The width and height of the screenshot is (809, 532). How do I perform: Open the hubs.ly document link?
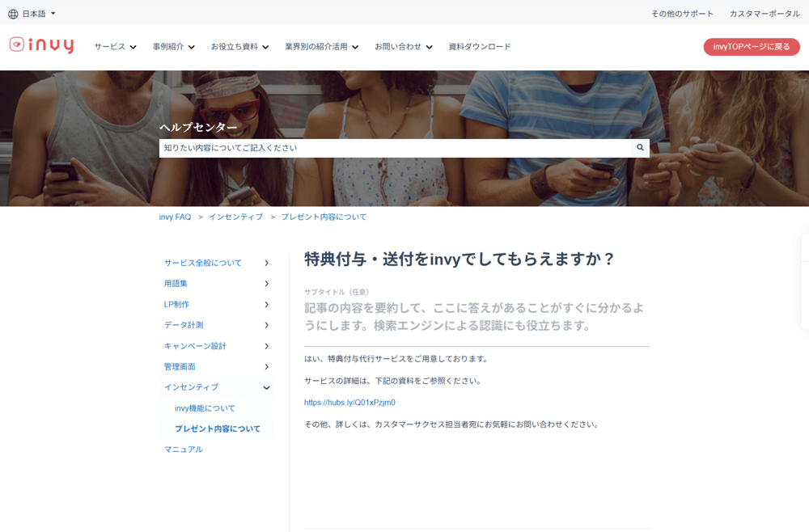click(x=349, y=403)
